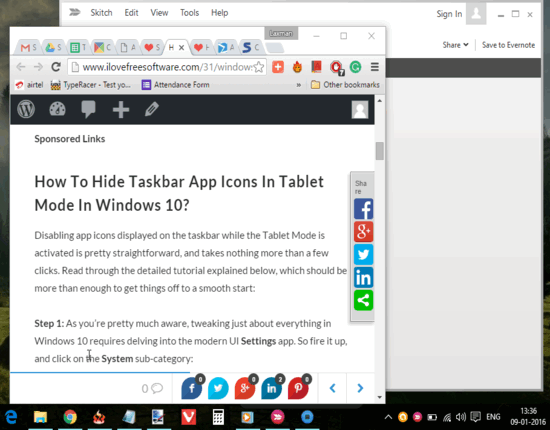Image resolution: width=550 pixels, height=430 pixels.
Task: Expand hidden bookmarks with the chevron
Action: coord(299,85)
